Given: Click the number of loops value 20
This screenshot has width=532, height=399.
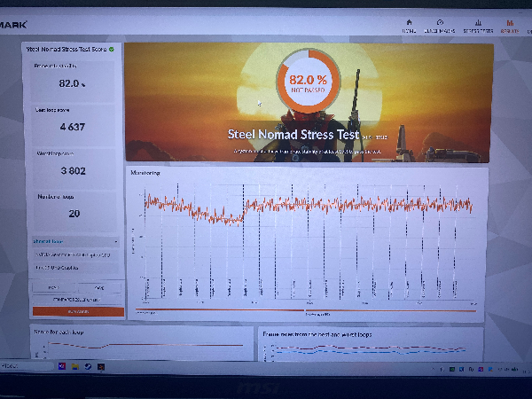Looking at the screenshot, I should pos(74,214).
